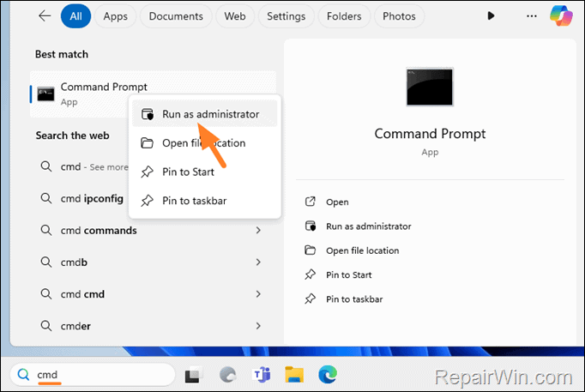Choose Run as administrator in context menu
This screenshot has width=585, height=392.
[204, 114]
